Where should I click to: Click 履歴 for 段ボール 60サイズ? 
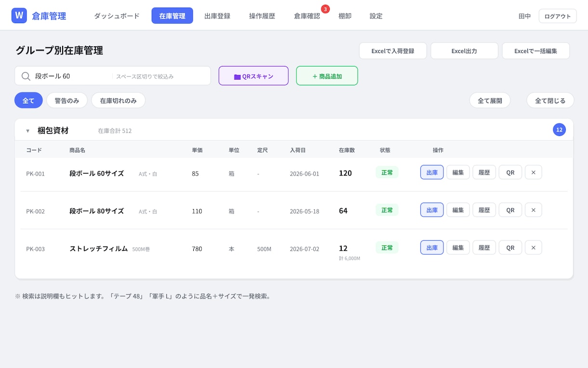484,172
